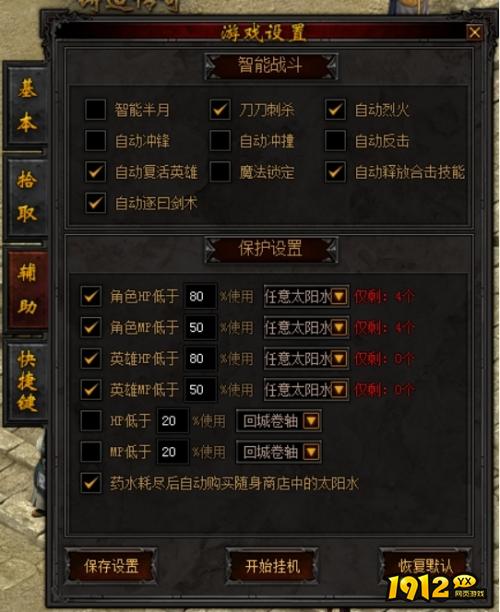500x612 pixels.
Task: Click 开始挂机 button
Action: [x=272, y=566]
